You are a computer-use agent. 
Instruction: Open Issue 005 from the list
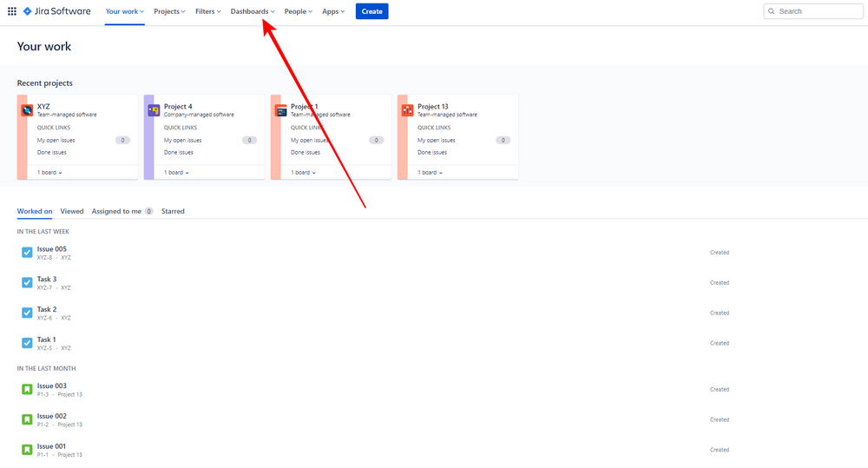coord(51,248)
